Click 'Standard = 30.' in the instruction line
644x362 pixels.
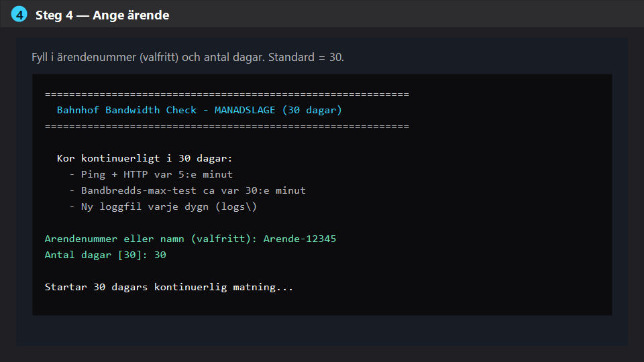pos(306,57)
